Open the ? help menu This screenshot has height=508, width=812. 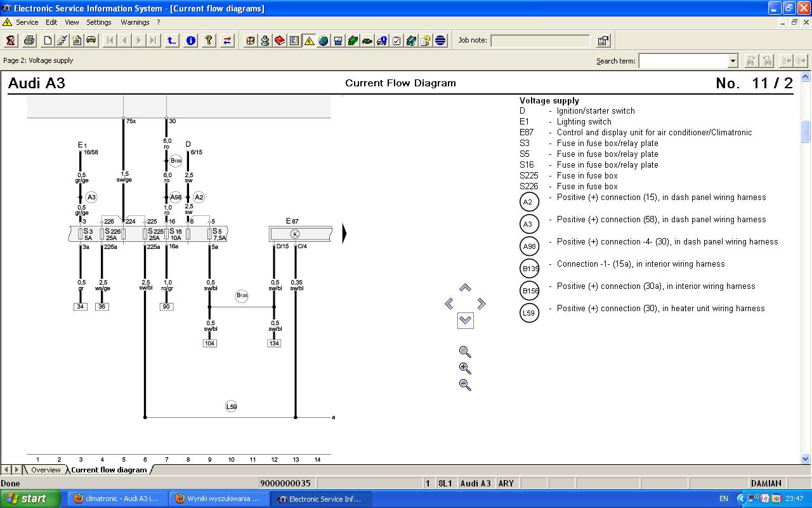(159, 22)
